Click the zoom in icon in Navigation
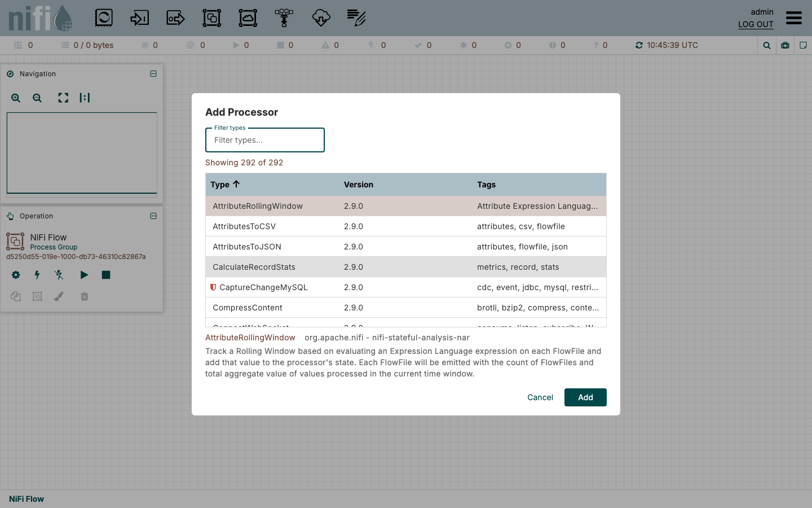The width and height of the screenshot is (812, 508). pyautogui.click(x=16, y=98)
